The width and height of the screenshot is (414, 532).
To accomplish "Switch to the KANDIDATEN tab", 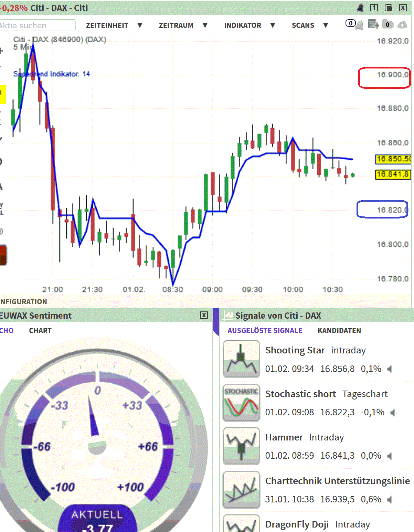I will pyautogui.click(x=339, y=331).
